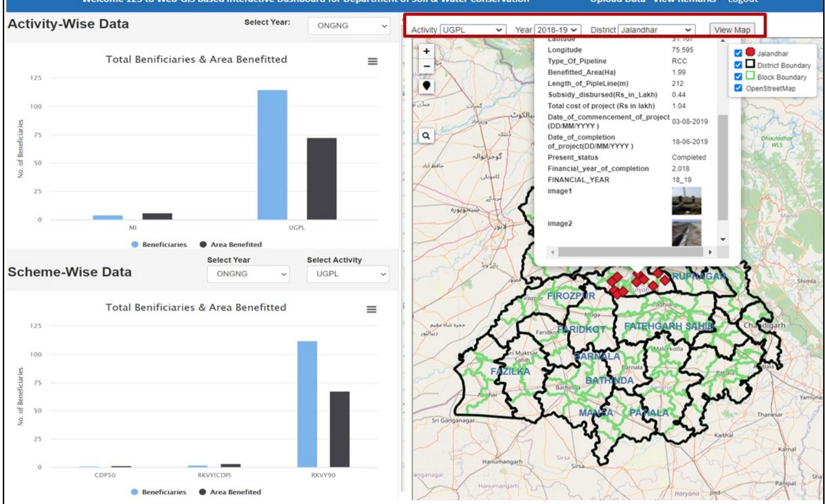Open the image2 thumbnail in popup
The image size is (825, 504).
(x=686, y=232)
